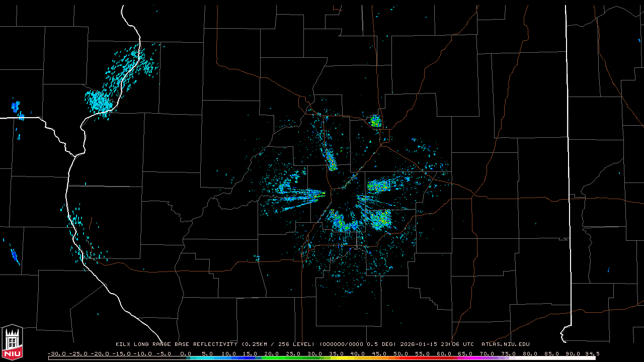Click the large cyan echo cluster in the northwest
This screenshot has height=362, width=644.
click(x=98, y=101)
